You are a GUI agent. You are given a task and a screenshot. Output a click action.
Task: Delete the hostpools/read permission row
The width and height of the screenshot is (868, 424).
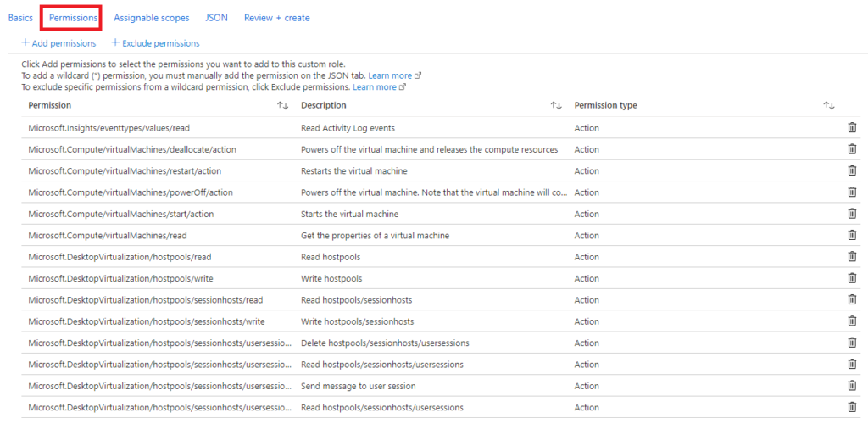[852, 256]
